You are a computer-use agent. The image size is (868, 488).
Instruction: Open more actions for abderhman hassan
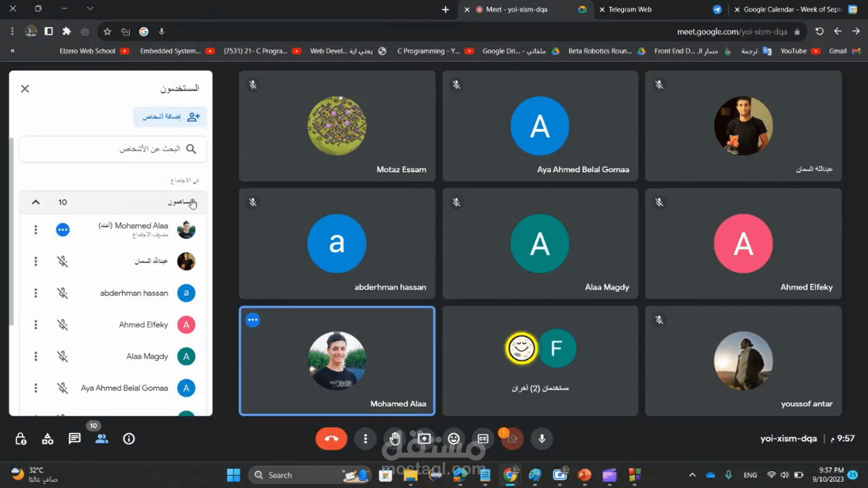pyautogui.click(x=36, y=293)
